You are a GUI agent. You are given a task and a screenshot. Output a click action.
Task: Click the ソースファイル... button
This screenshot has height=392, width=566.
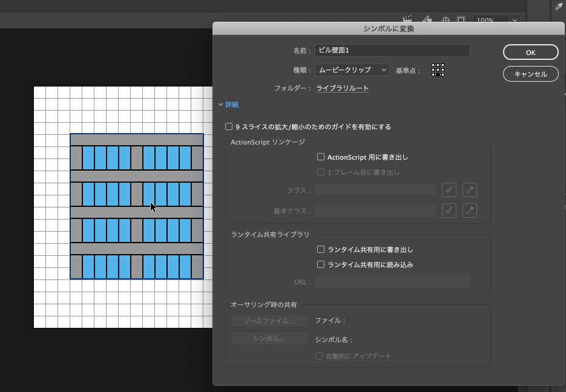coord(269,321)
